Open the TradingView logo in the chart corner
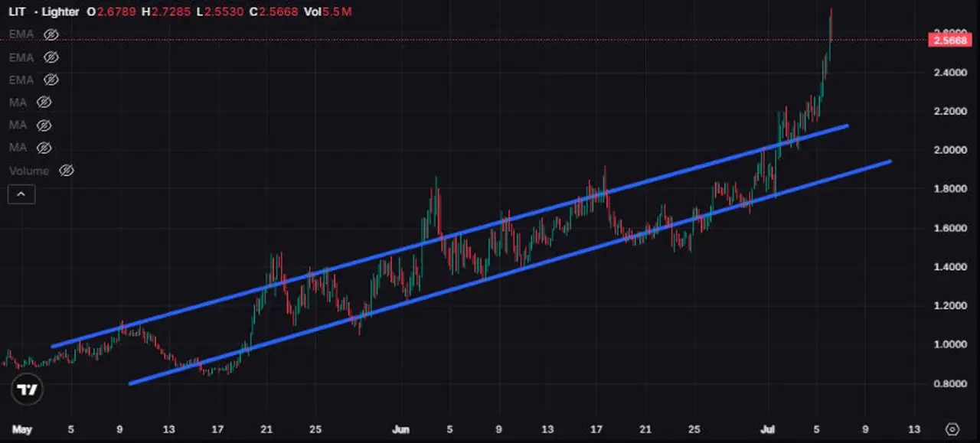This screenshot has height=443, width=980. [28, 390]
